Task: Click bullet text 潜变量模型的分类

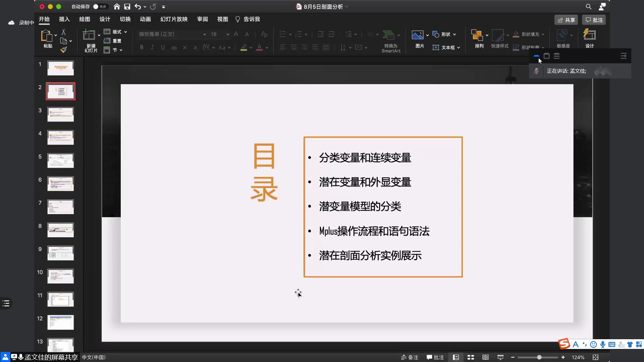Action: [x=360, y=206]
